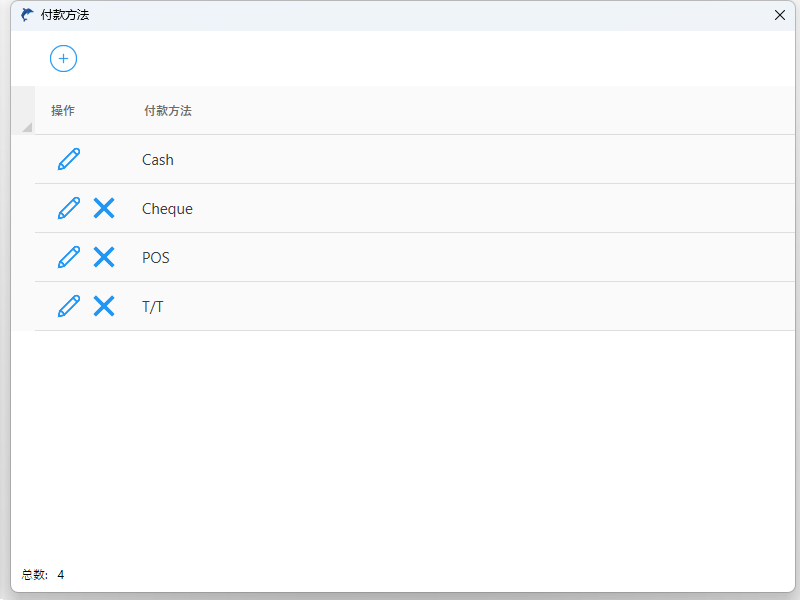
Task: Edit the Cash payment method
Action: click(68, 159)
